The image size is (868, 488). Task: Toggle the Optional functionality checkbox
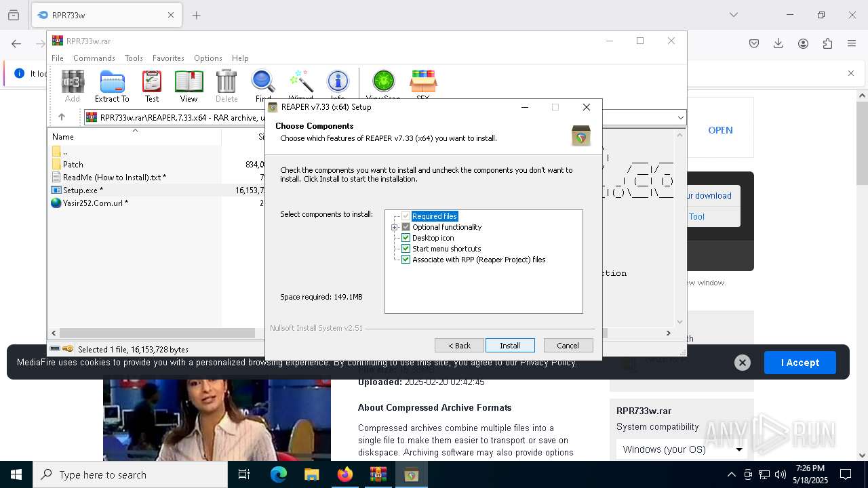pyautogui.click(x=406, y=227)
